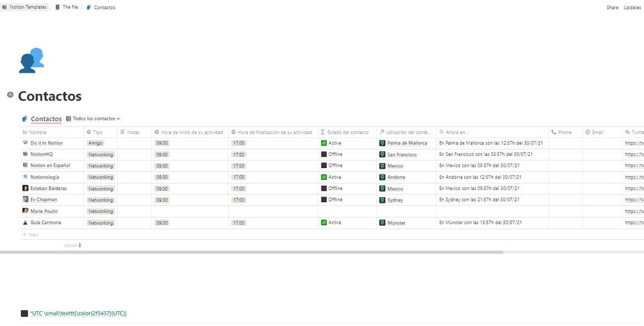The height and width of the screenshot is (326, 644).
Task: Click the Do it in Notion row icon
Action: click(x=25, y=143)
